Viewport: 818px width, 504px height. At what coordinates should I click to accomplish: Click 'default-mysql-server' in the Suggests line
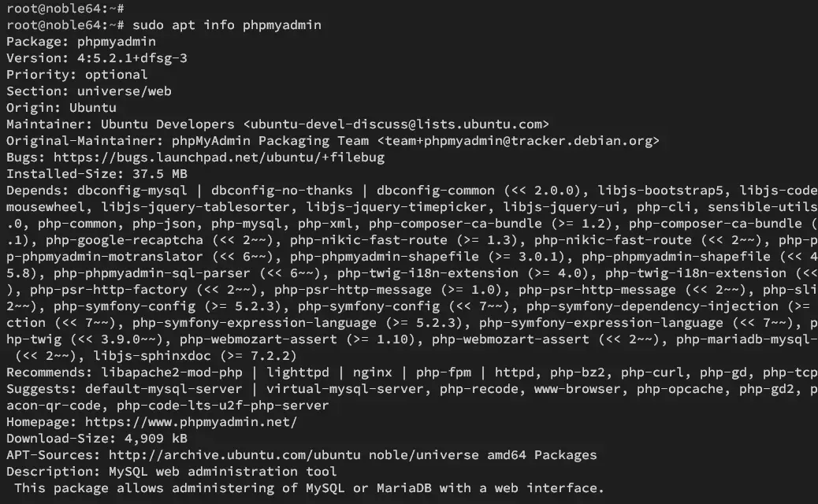(164, 389)
